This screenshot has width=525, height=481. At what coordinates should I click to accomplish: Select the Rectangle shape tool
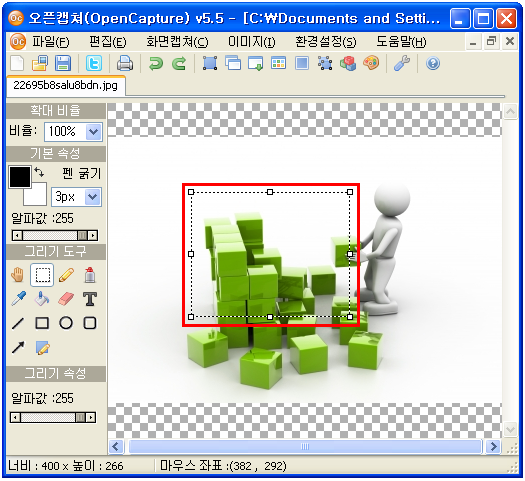pyautogui.click(x=42, y=323)
